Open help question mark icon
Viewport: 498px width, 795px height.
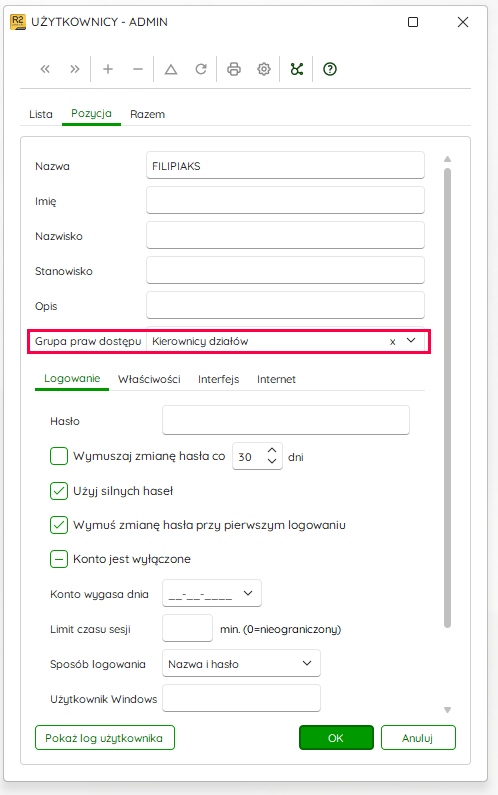coord(330,69)
